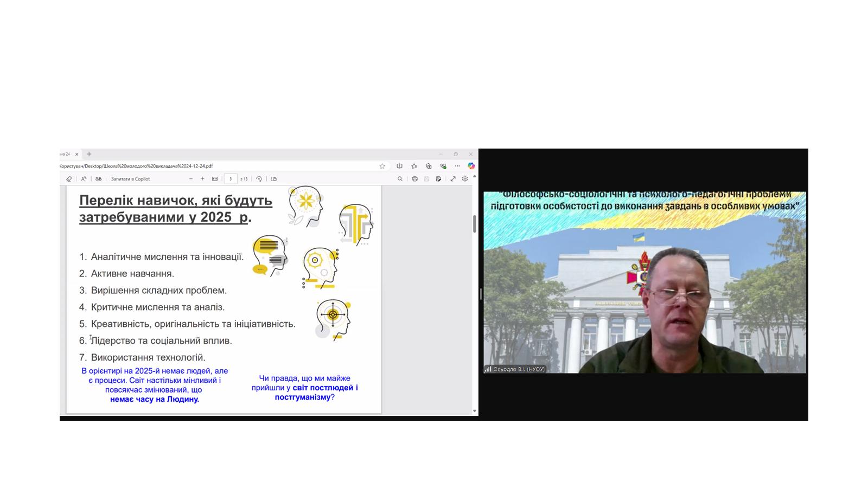Switch the PDF page view layout
868x488 pixels.
point(273,179)
